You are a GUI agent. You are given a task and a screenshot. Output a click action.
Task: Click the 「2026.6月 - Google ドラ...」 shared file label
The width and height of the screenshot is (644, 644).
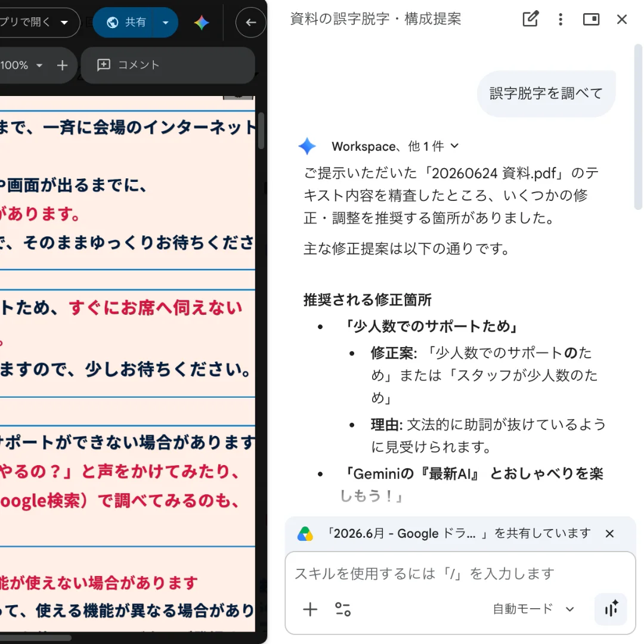[x=406, y=534]
